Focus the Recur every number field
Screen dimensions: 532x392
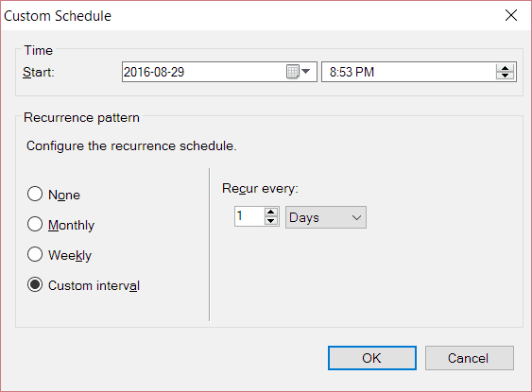249,216
